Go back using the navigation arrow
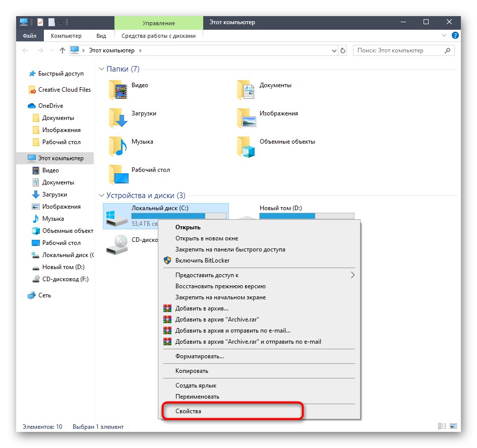 [25, 50]
